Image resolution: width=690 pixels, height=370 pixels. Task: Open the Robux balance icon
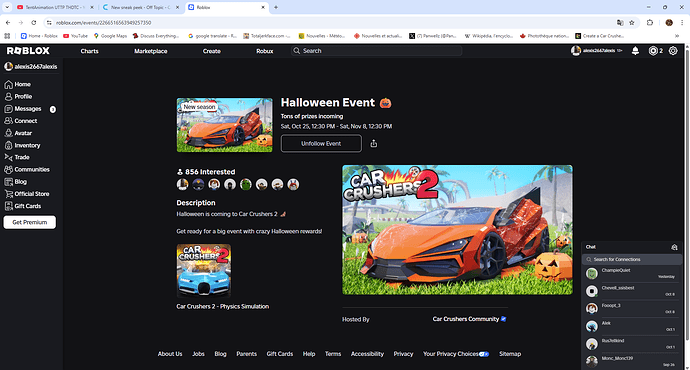click(653, 51)
